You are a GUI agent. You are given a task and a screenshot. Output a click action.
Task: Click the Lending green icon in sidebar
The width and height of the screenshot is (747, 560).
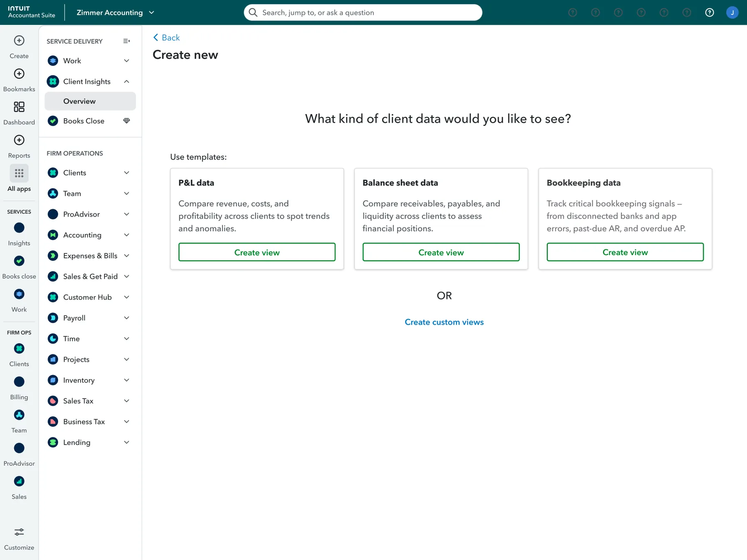point(53,442)
